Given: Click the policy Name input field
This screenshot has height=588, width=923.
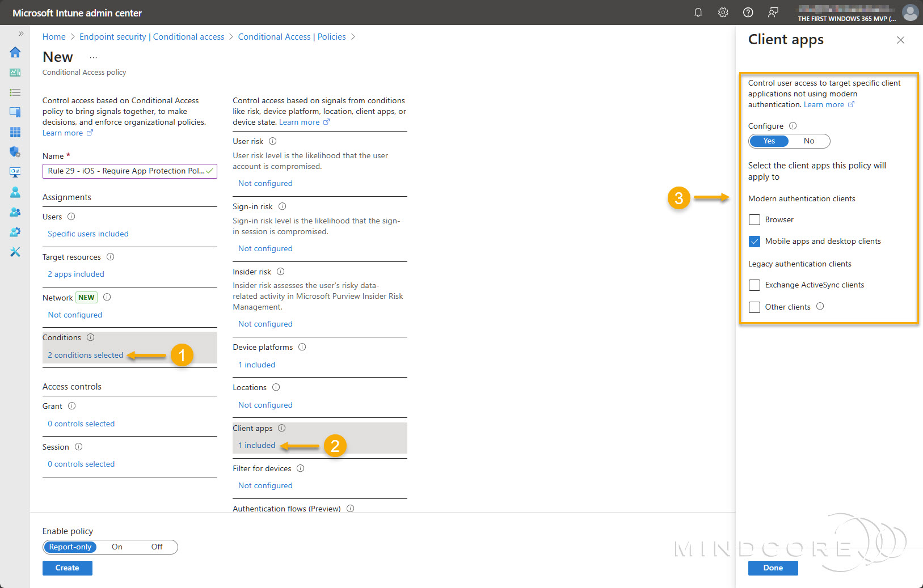Looking at the screenshot, I should pyautogui.click(x=130, y=171).
